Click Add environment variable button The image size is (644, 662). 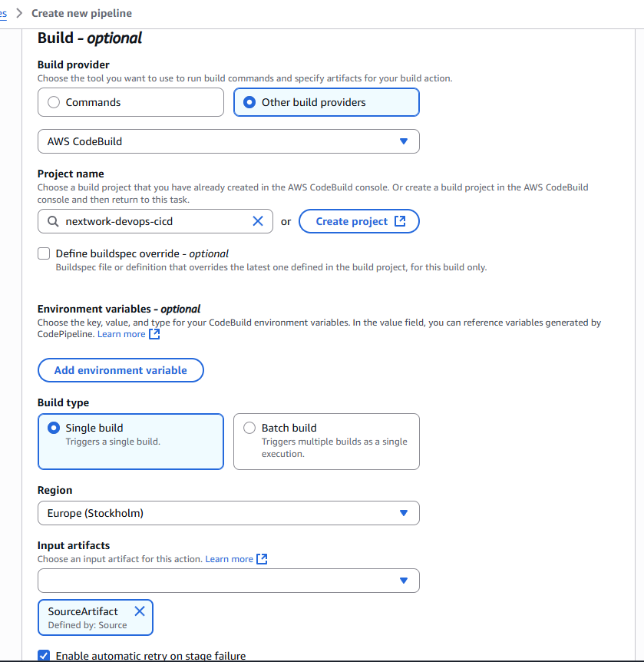click(x=121, y=370)
